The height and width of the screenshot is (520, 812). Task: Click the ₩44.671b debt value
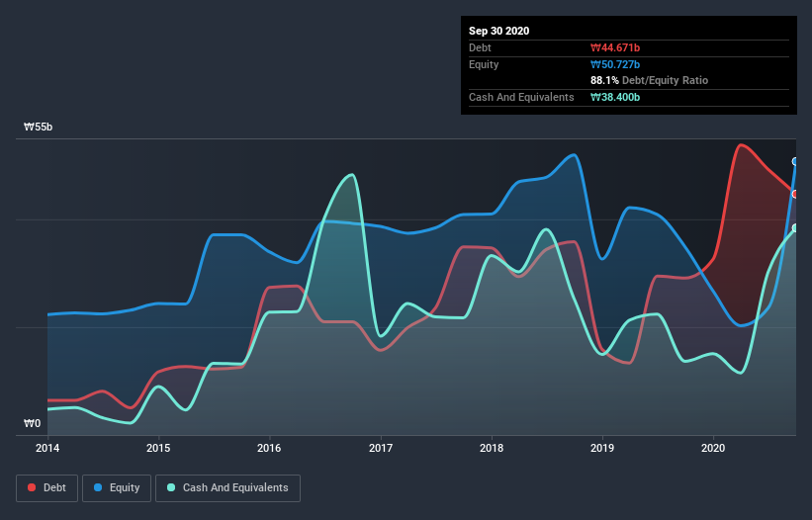(615, 47)
